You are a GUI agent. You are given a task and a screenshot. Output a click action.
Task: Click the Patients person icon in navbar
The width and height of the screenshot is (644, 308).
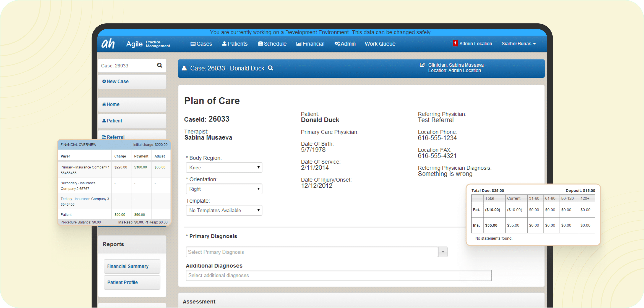pyautogui.click(x=224, y=43)
